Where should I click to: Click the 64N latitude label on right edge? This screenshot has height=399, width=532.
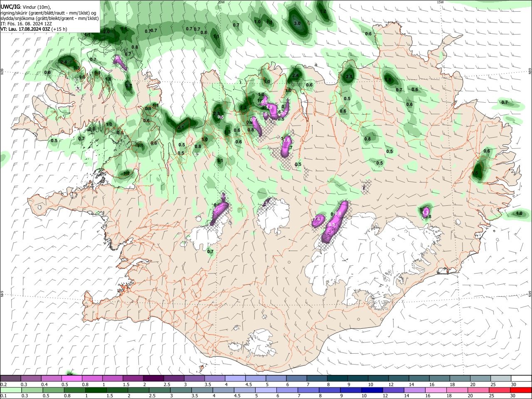point(530,294)
